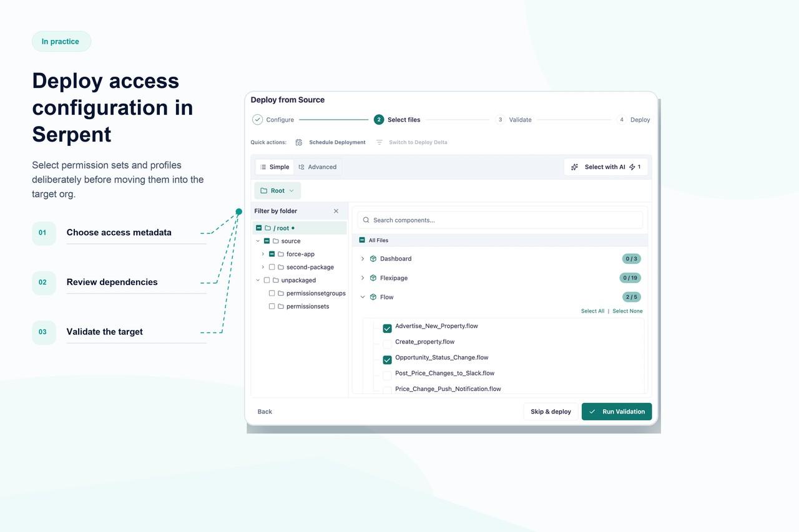Check the permissionsetgroups folder checkbox
The width and height of the screenshot is (799, 532).
click(272, 294)
